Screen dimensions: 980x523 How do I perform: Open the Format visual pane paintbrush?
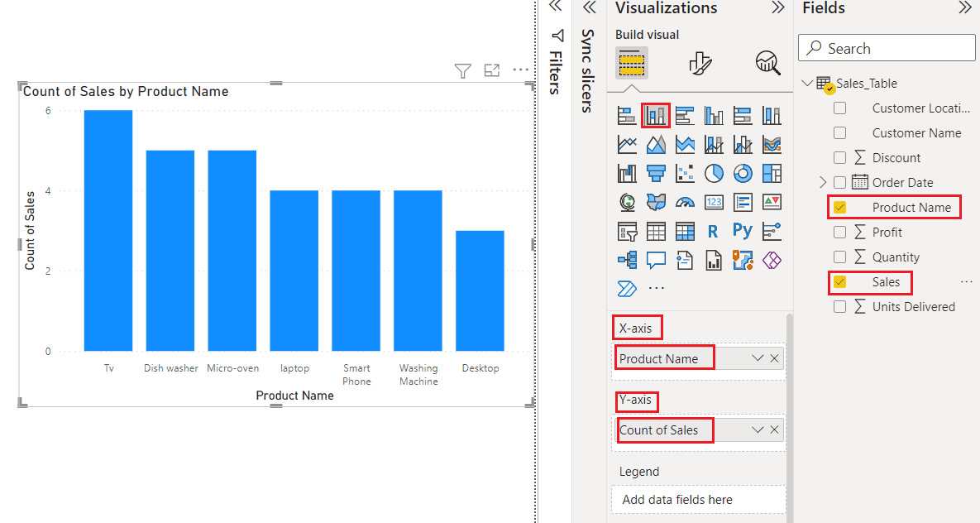700,63
